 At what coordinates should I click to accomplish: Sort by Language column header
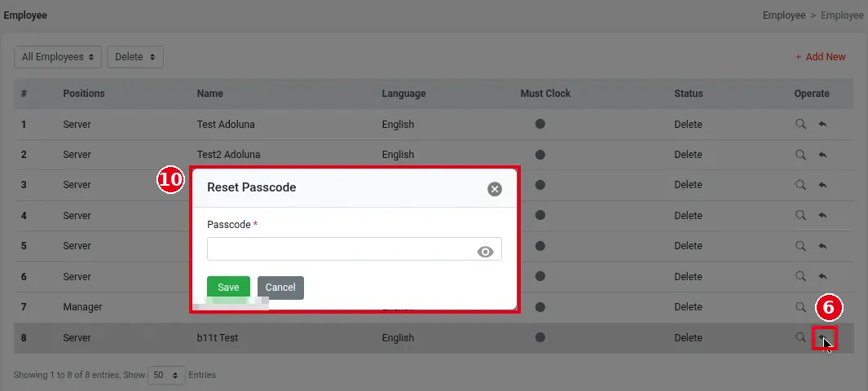[403, 94]
